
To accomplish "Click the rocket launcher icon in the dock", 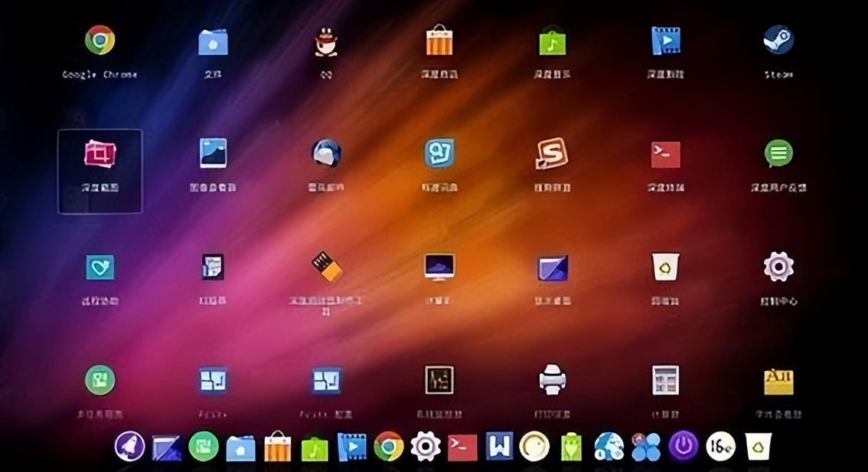I will (x=129, y=446).
